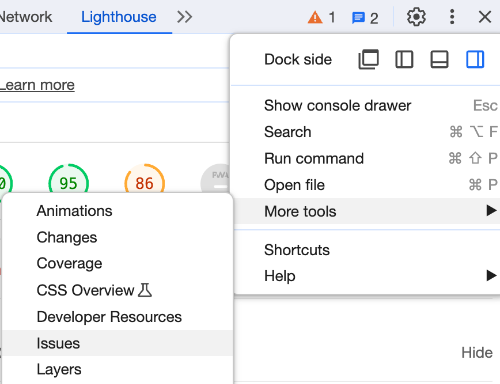Expand more tabs double chevron
The image size is (500, 384).
[x=184, y=17]
